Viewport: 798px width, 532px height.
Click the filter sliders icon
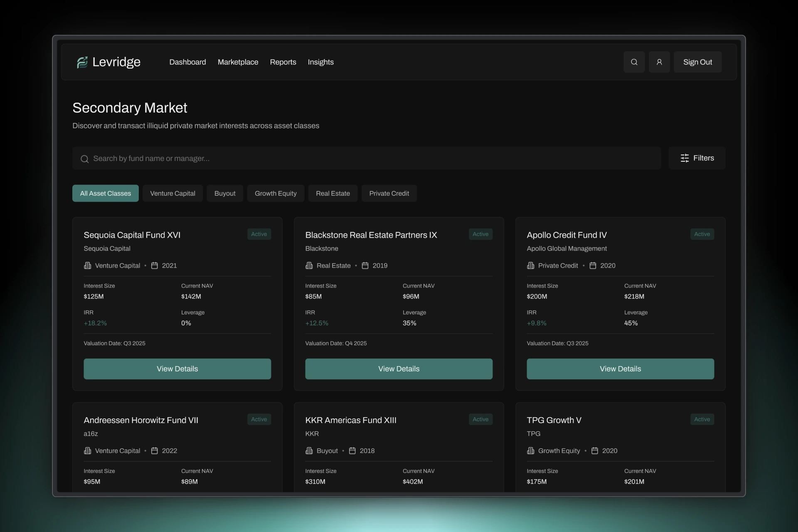685,158
